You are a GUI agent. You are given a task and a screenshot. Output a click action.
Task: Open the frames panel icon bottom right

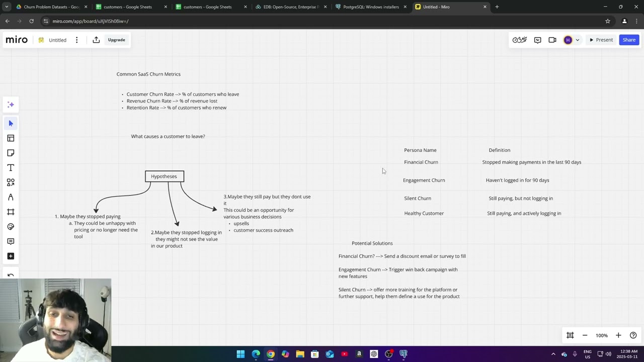570,335
